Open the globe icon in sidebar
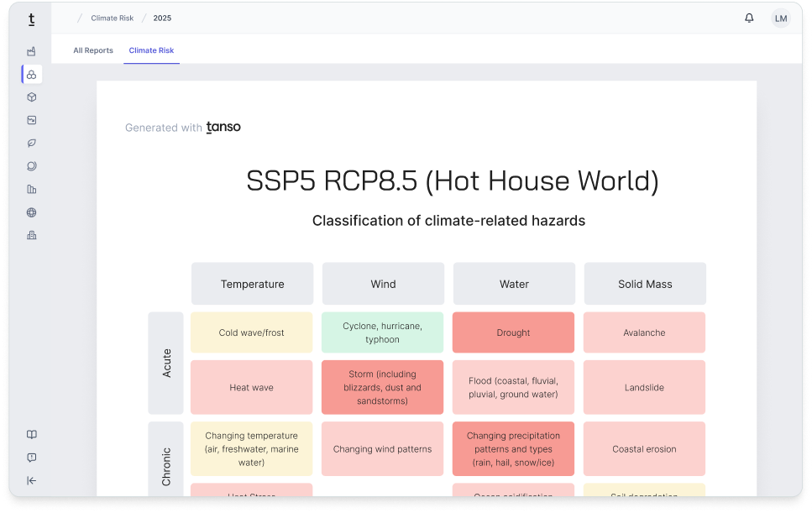 click(32, 212)
